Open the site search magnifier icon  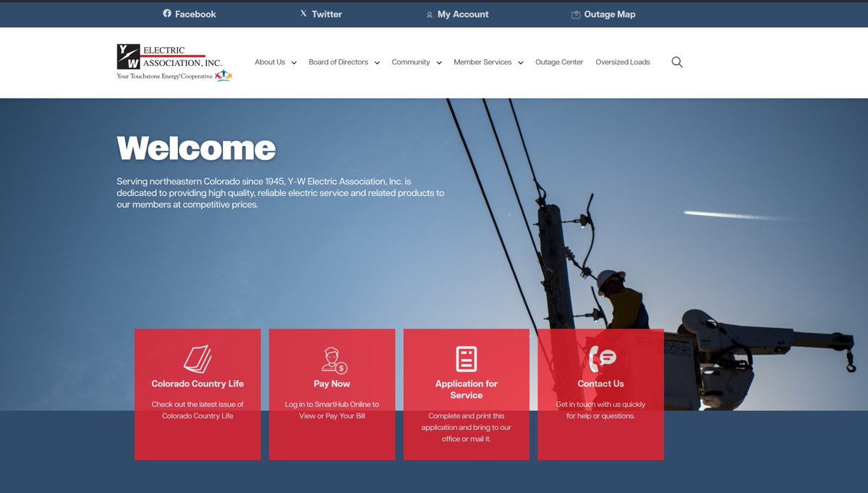(x=677, y=62)
